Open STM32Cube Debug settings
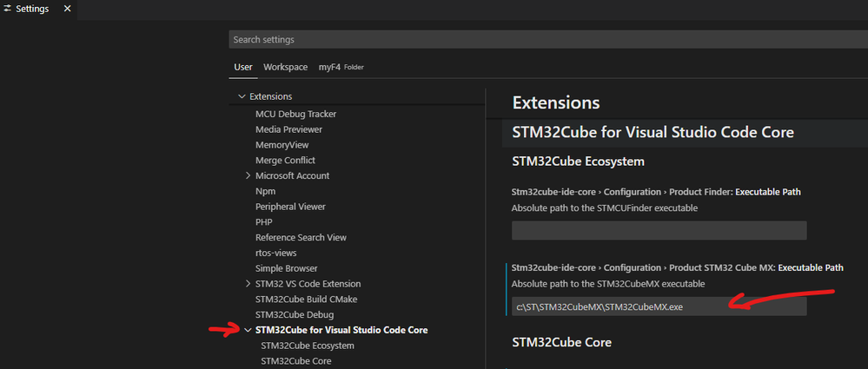 (x=294, y=314)
